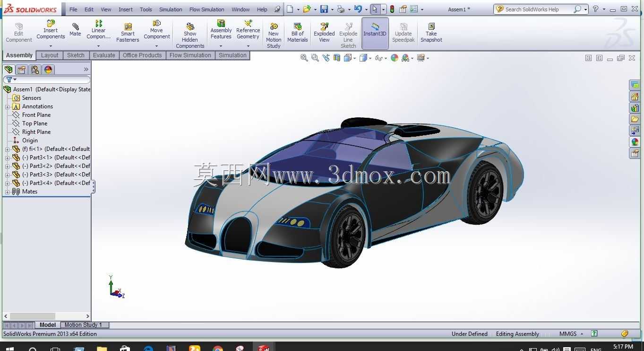
Task: Click the Take Snapshot tool
Action: [431, 32]
